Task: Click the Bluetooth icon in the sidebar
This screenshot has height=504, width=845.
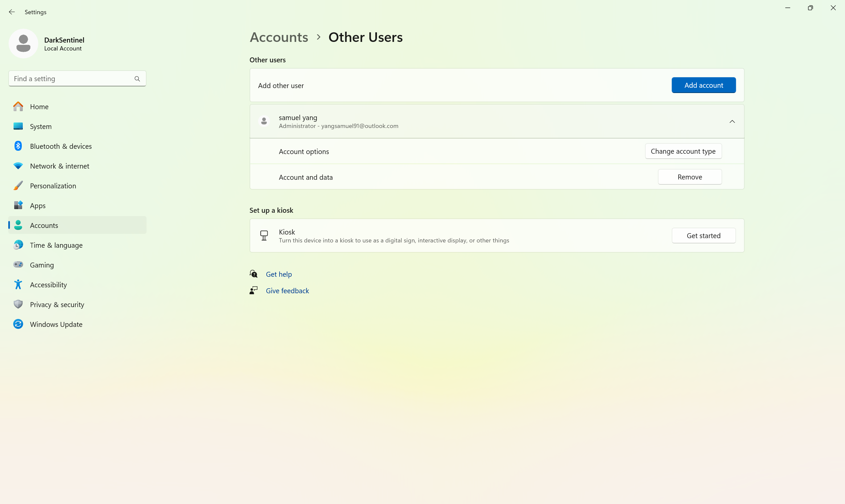Action: [18, 146]
